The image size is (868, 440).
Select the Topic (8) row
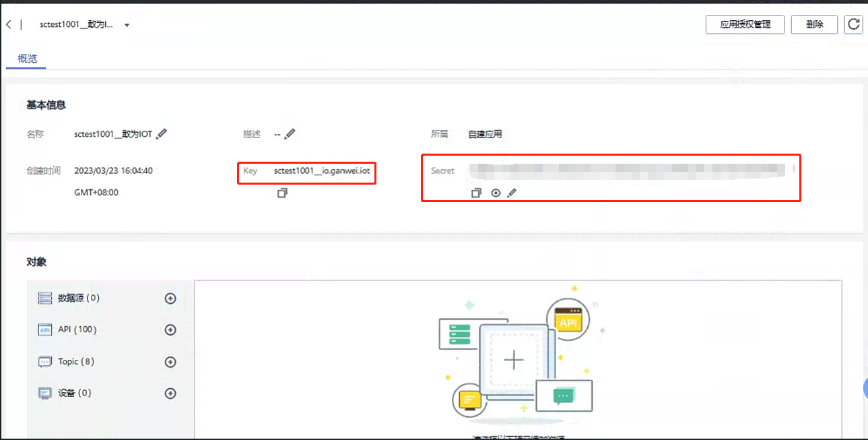[109, 362]
